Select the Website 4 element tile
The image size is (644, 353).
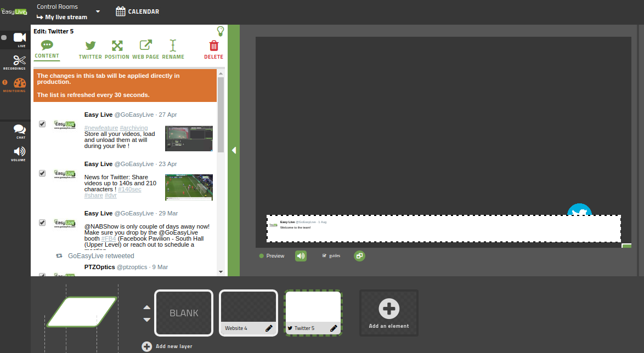point(248,313)
